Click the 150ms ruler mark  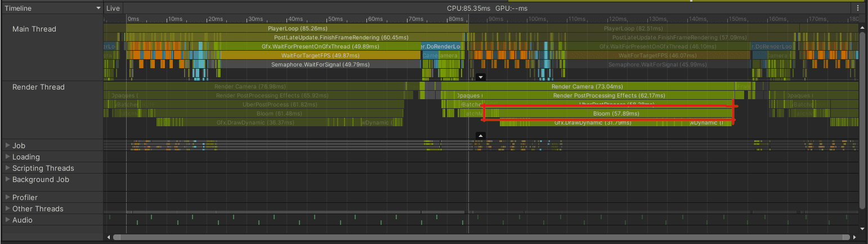click(x=739, y=19)
